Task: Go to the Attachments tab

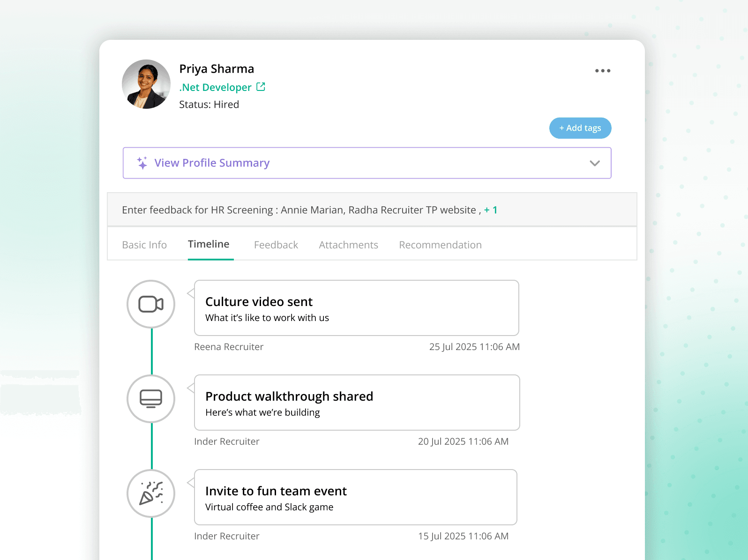Action: point(349,245)
